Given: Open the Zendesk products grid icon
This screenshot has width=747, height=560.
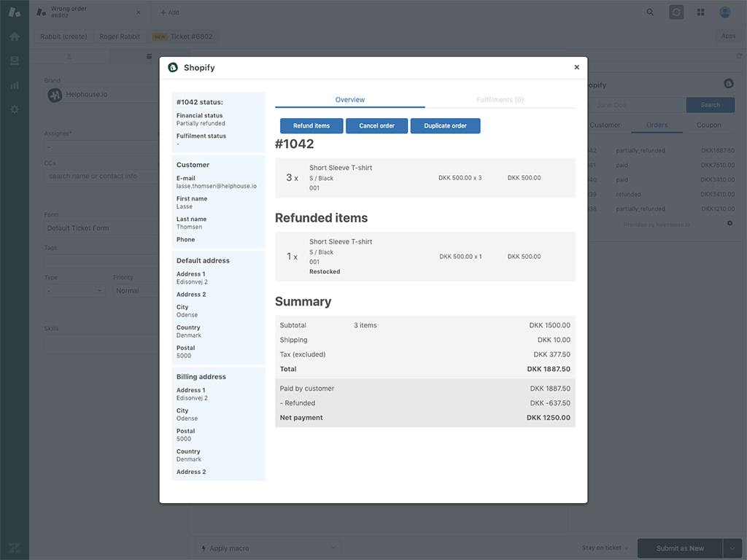Looking at the screenshot, I should click(x=700, y=12).
